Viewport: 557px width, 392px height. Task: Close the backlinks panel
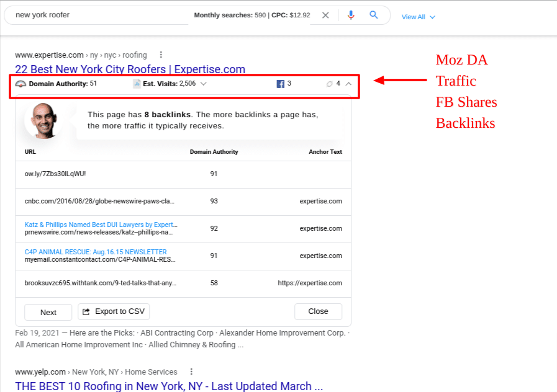point(319,311)
